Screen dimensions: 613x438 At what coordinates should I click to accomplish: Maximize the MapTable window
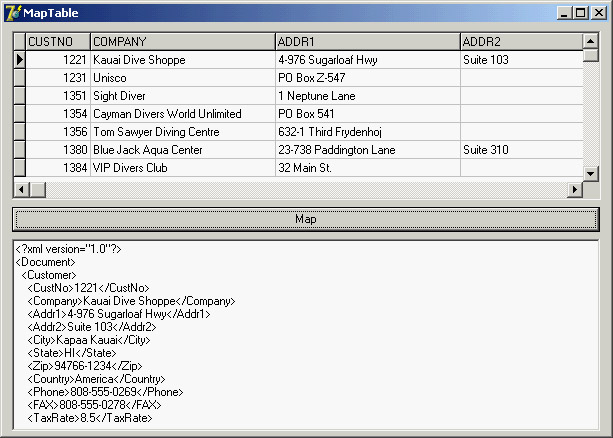[x=580, y=13]
